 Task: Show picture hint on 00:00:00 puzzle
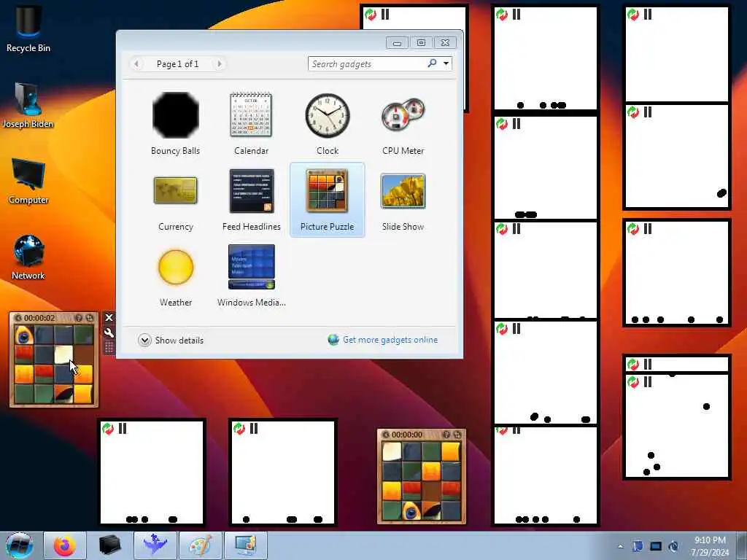(x=446, y=435)
